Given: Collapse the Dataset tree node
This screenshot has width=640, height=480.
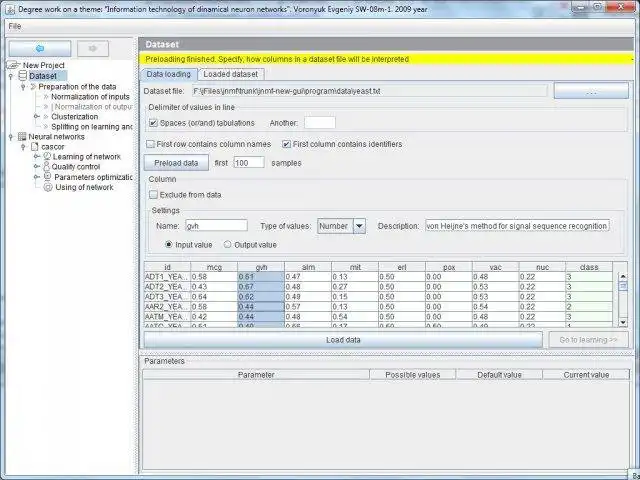Looking at the screenshot, I should [11, 76].
